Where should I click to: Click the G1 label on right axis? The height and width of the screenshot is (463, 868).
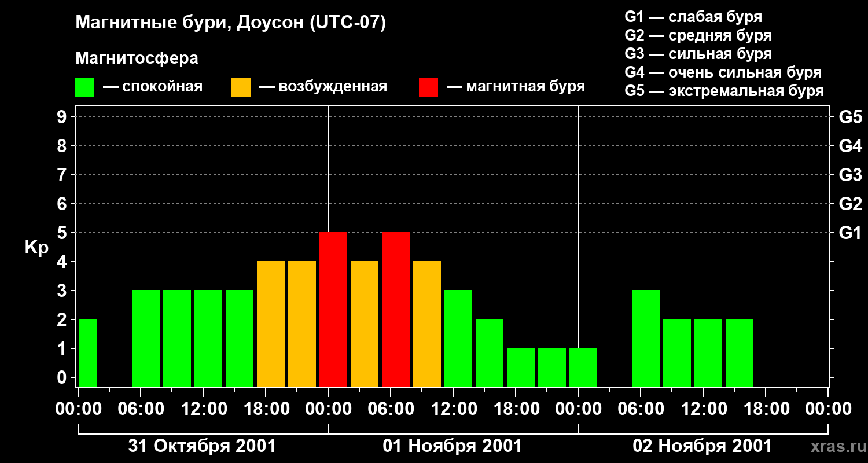(x=850, y=233)
